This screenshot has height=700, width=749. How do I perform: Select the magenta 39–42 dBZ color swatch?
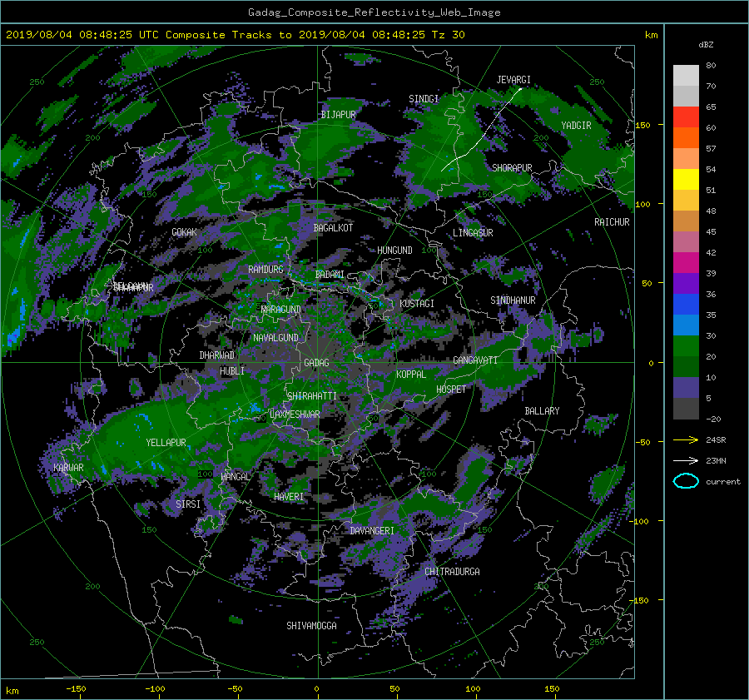(x=686, y=263)
